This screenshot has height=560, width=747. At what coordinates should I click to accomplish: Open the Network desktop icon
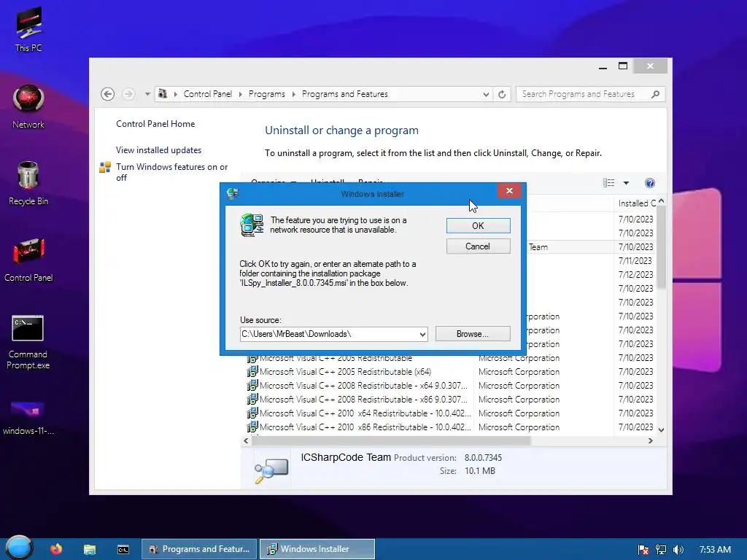[x=28, y=106]
